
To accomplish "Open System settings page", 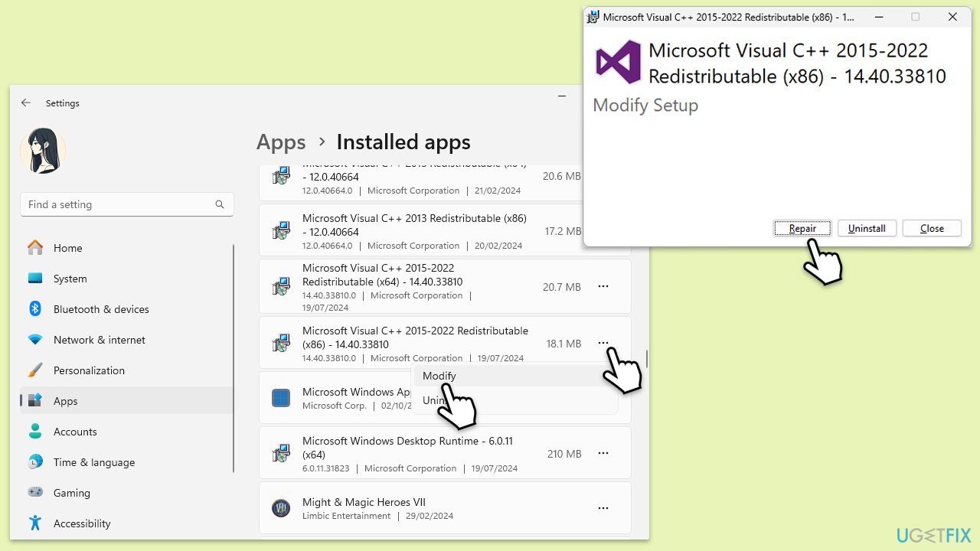I will pos(127,279).
